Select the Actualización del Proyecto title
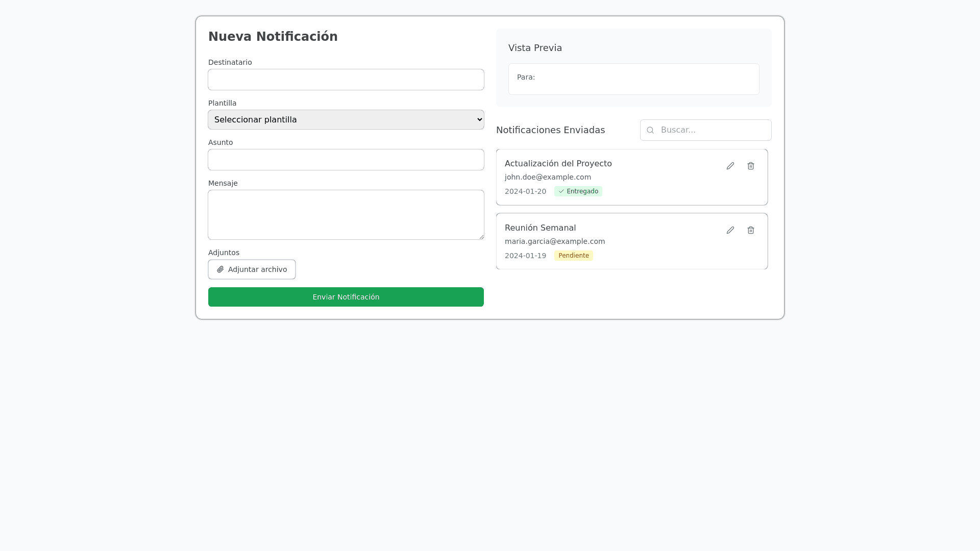Viewport: 980px width, 551px height. tap(558, 163)
